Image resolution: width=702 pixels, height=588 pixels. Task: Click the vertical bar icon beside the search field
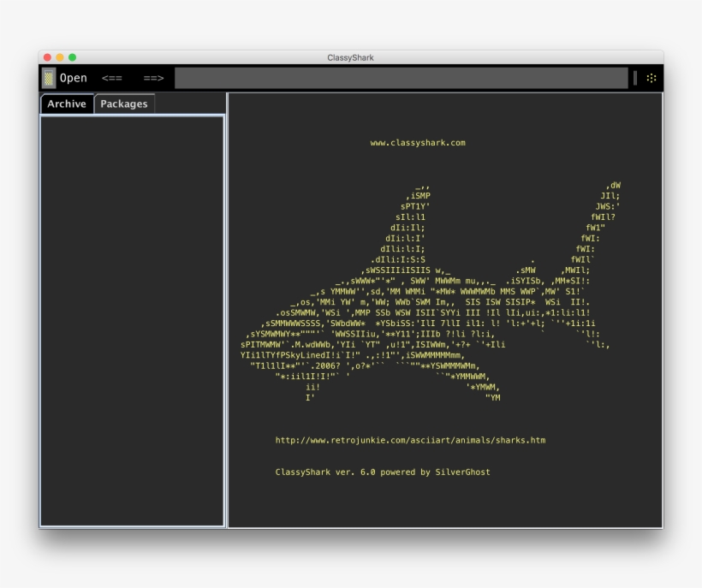pos(635,78)
